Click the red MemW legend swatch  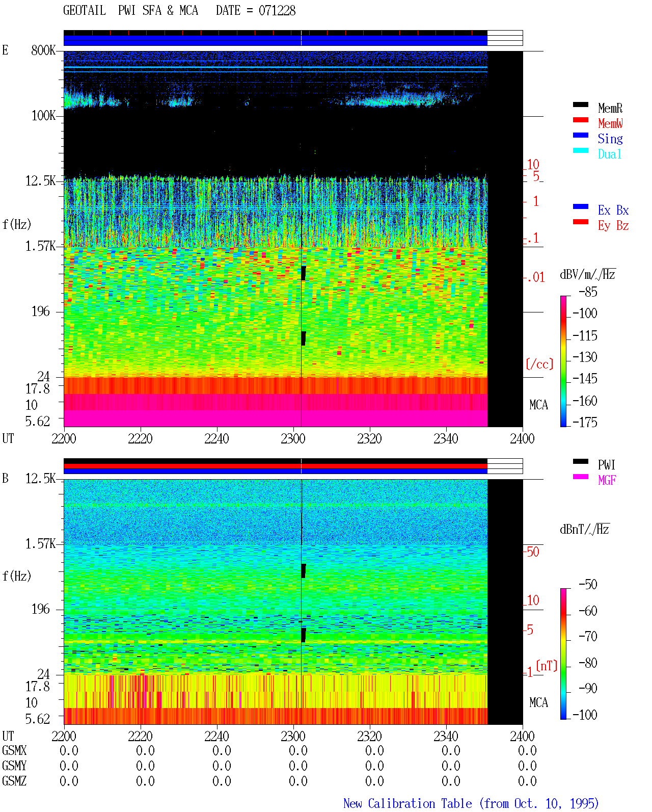point(581,120)
